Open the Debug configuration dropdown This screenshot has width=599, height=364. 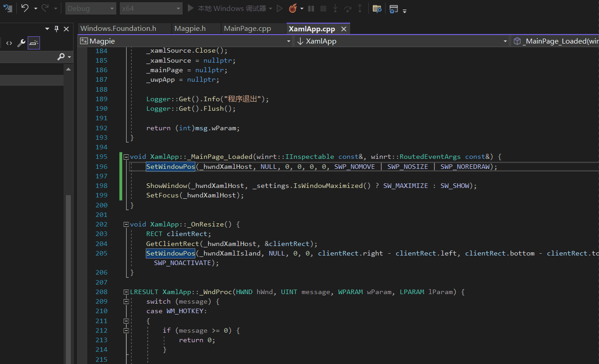[91, 9]
